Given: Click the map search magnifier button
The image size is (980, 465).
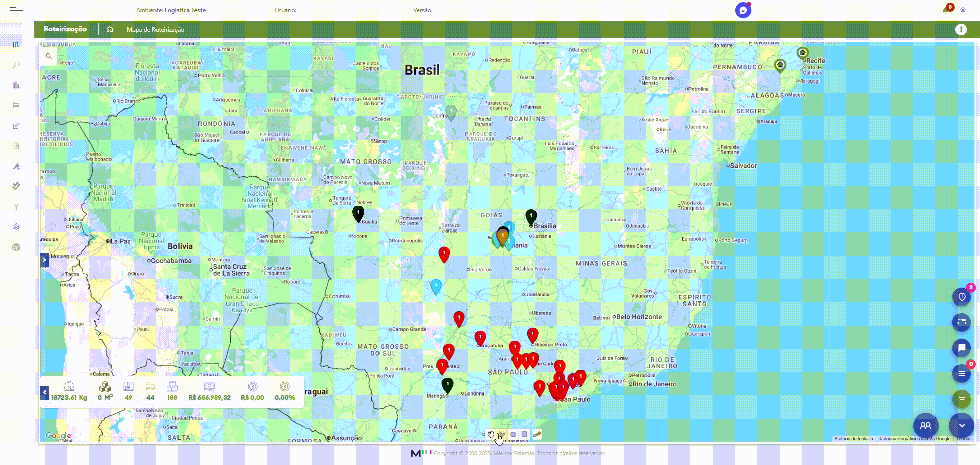Looking at the screenshot, I should [x=49, y=56].
